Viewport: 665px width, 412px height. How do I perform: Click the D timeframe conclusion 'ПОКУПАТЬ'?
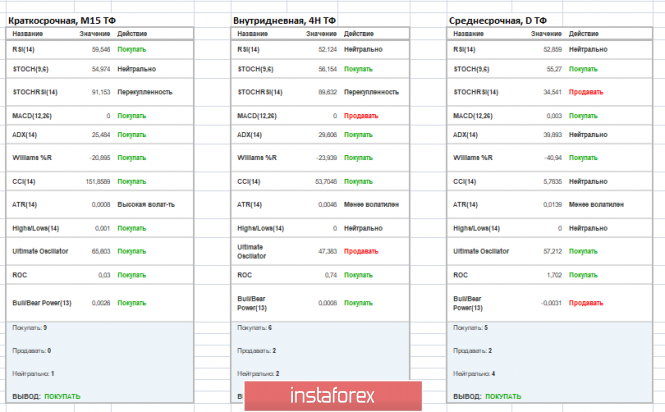(x=503, y=396)
